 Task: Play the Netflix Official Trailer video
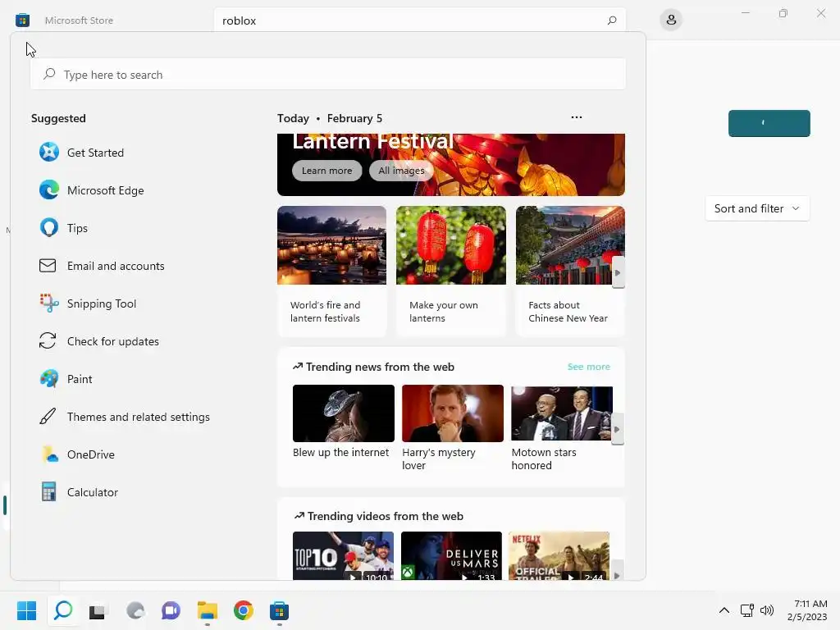(559, 555)
